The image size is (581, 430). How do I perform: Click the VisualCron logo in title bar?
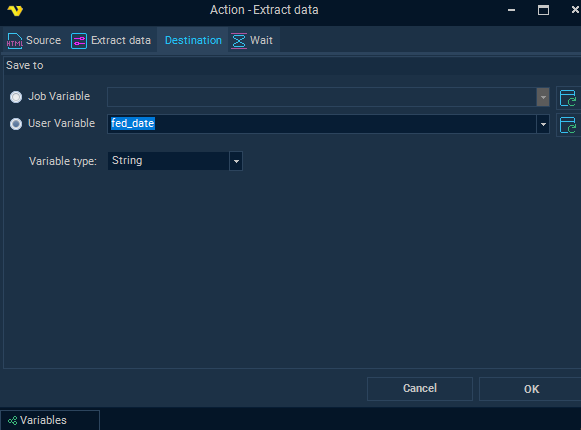coord(15,10)
